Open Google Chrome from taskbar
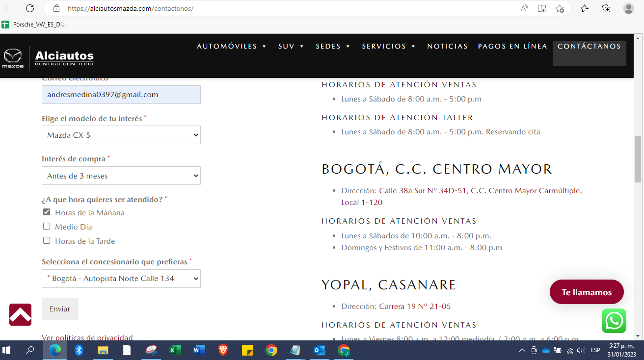The image size is (644, 360). tap(271, 350)
